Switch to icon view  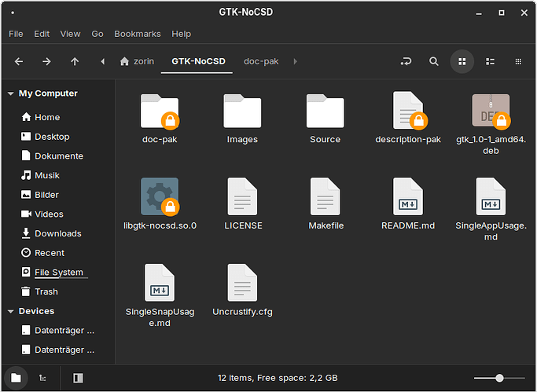pos(462,61)
